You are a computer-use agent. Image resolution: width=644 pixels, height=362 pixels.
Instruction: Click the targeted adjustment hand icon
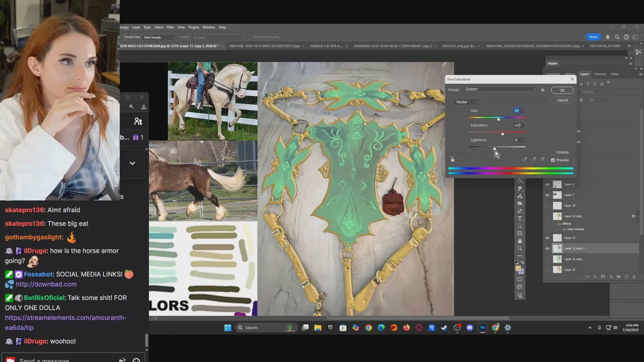(x=452, y=159)
